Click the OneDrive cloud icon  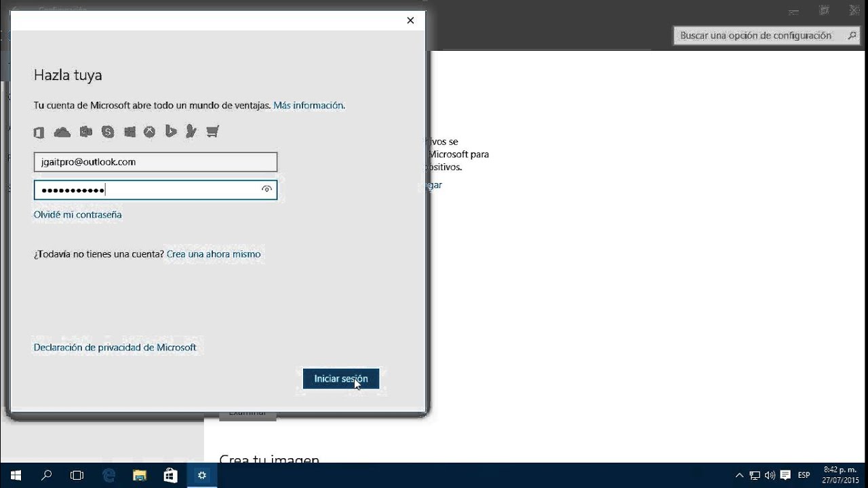62,132
